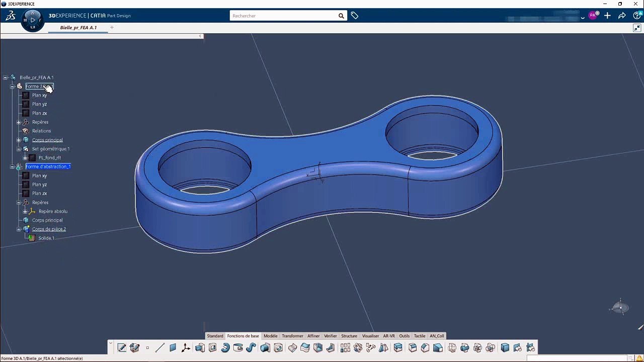The width and height of the screenshot is (644, 362).
Task: Expand the PL_fond_rlt node
Action: click(25, 158)
